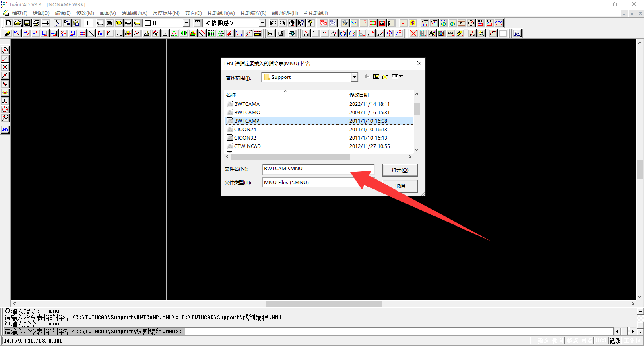Select the CICON24 file
644x346 pixels.
point(245,129)
